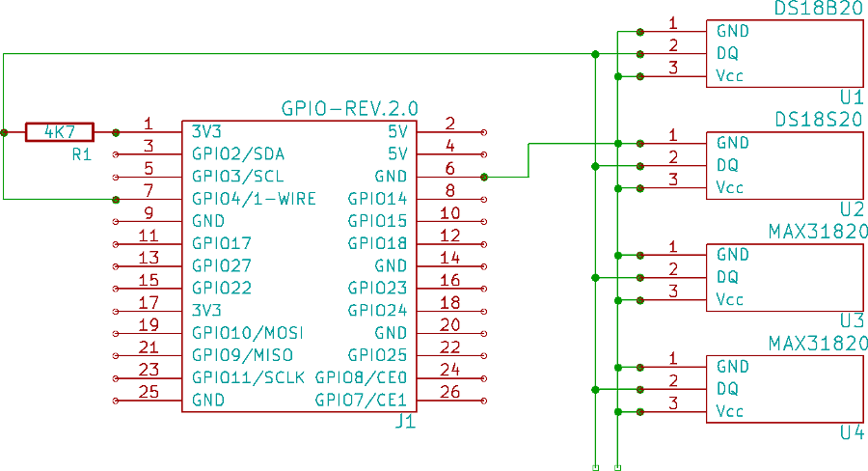868x471 pixels.
Task: Click the DQ pin label of U4
Action: (x=727, y=389)
